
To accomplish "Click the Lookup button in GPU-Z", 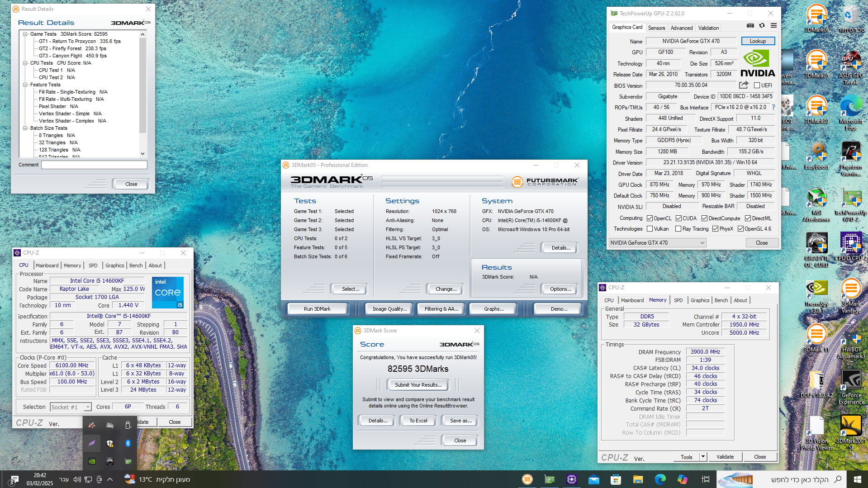I will (x=758, y=41).
